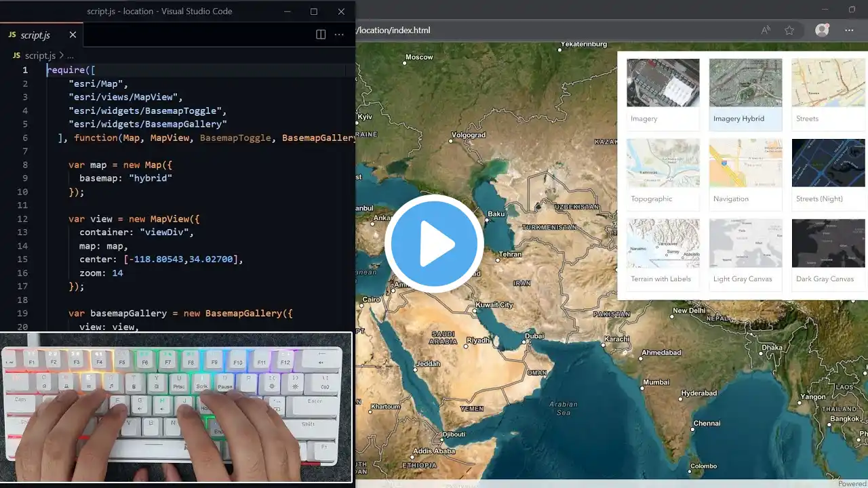Click the Kuwait City label on the map
Viewport: 868px width, 488px height.
click(x=494, y=305)
